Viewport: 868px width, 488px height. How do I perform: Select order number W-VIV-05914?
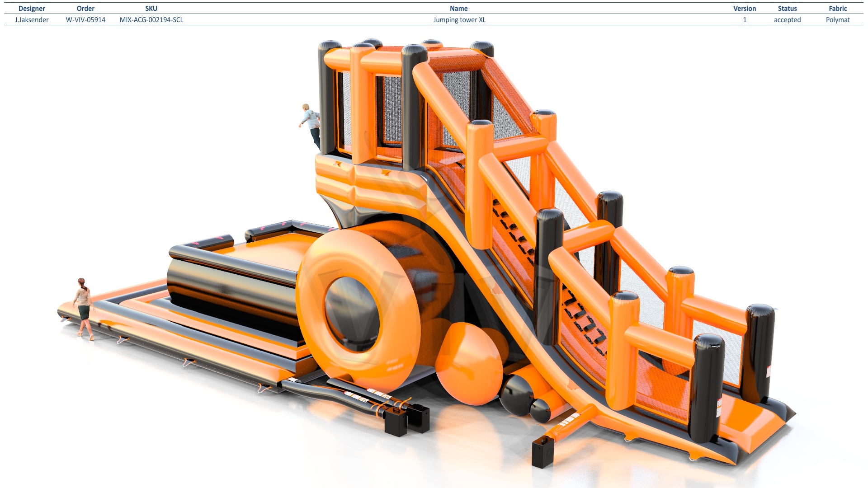85,20
